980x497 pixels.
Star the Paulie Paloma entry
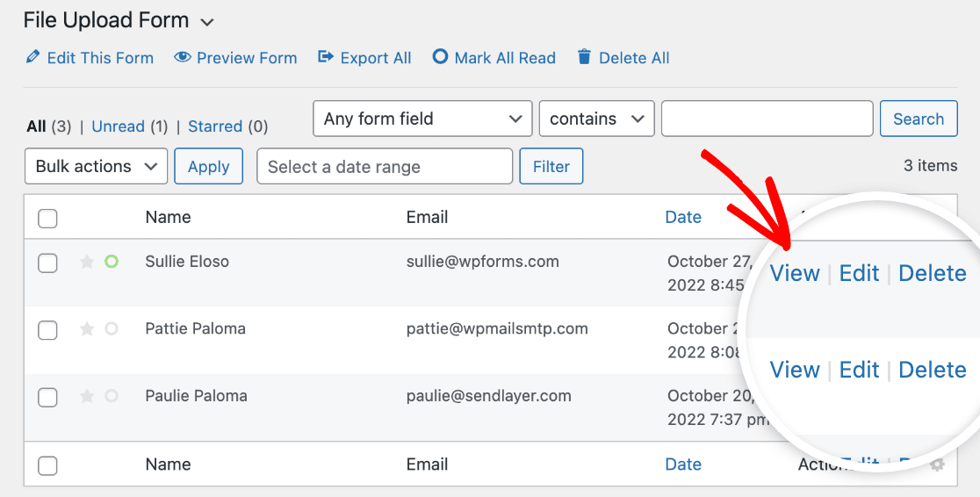click(87, 396)
